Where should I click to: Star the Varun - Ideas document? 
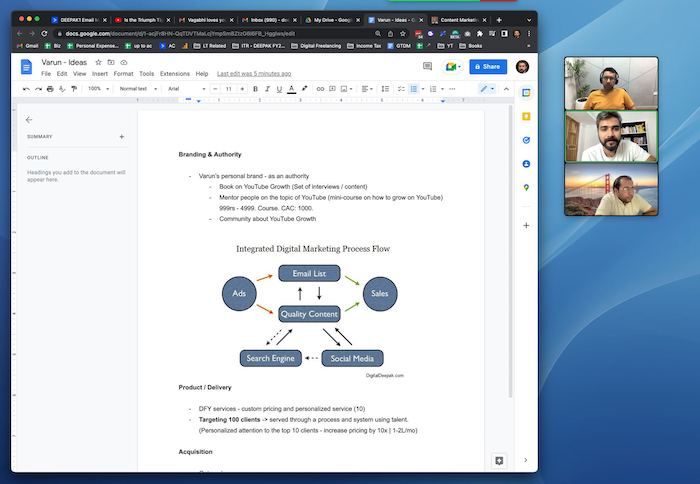98,62
